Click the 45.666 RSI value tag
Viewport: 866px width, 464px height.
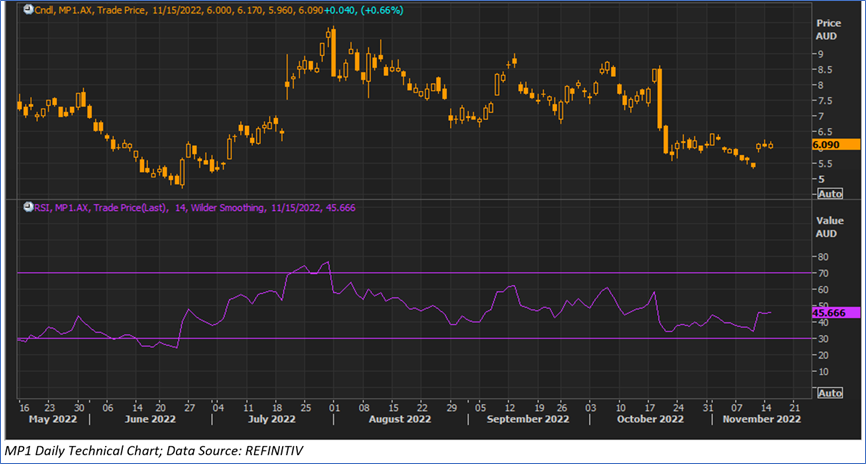[836, 313]
